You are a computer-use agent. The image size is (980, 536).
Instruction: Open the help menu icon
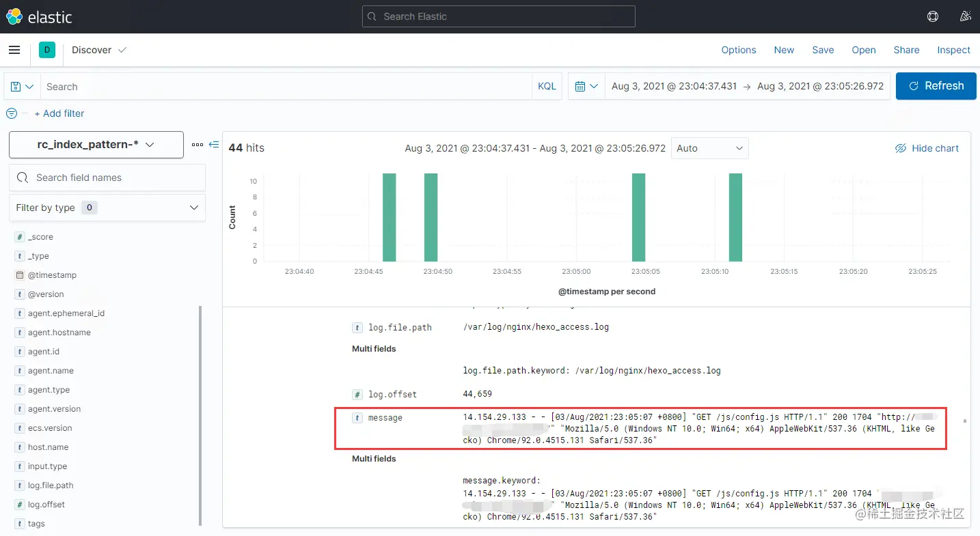coord(933,16)
